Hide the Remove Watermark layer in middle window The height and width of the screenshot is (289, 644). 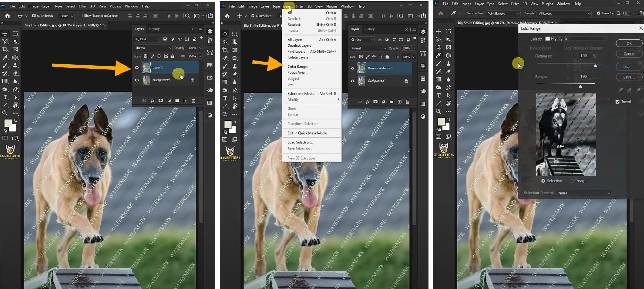[x=352, y=68]
